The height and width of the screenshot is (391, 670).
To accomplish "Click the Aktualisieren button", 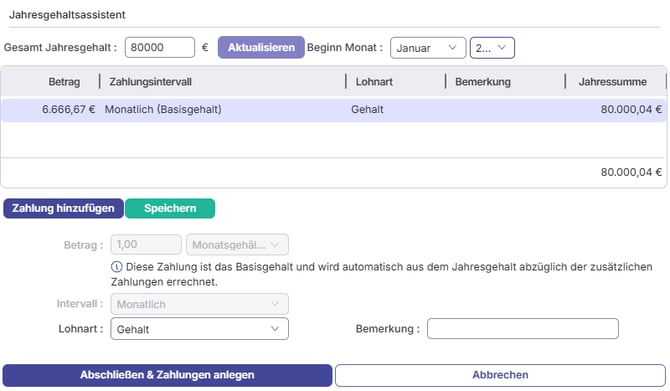I will pyautogui.click(x=261, y=47).
